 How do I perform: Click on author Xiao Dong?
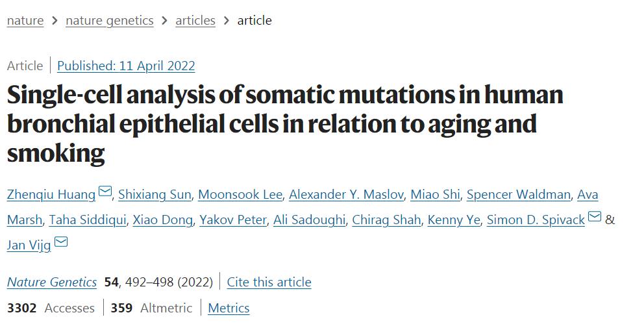162,220
